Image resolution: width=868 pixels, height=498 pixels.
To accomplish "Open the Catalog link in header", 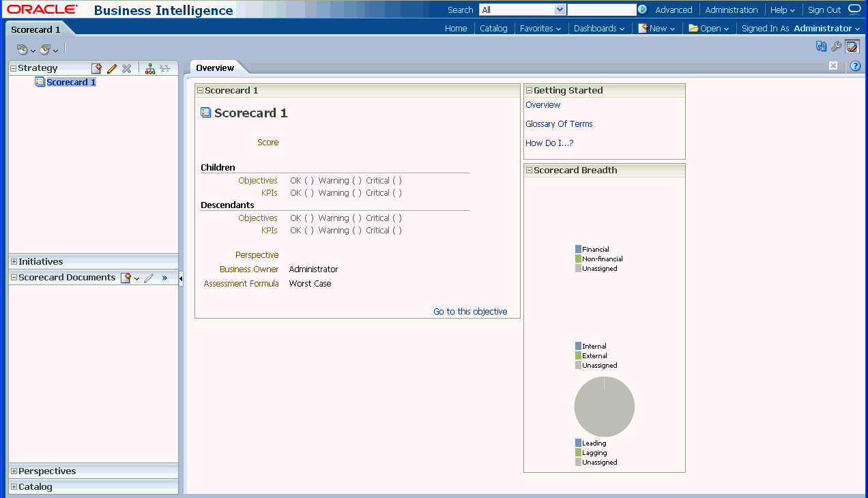I will click(493, 29).
